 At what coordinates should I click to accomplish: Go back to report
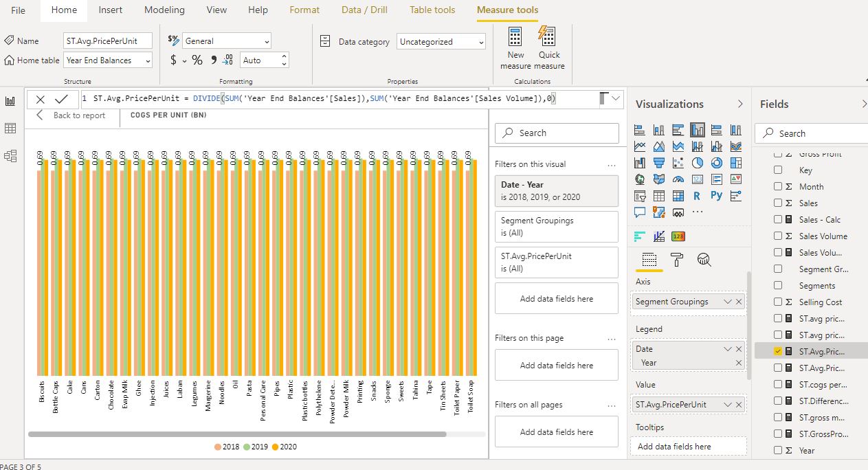[x=71, y=115]
